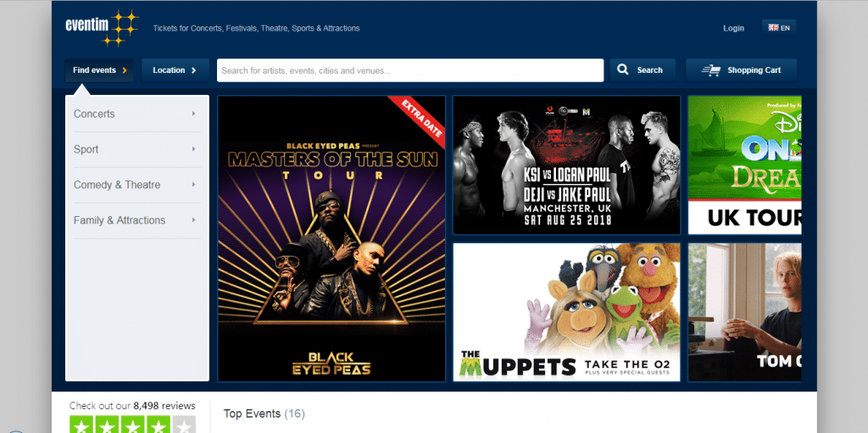Click into the artist search field
Image resolution: width=868 pixels, height=433 pixels.
tap(410, 70)
